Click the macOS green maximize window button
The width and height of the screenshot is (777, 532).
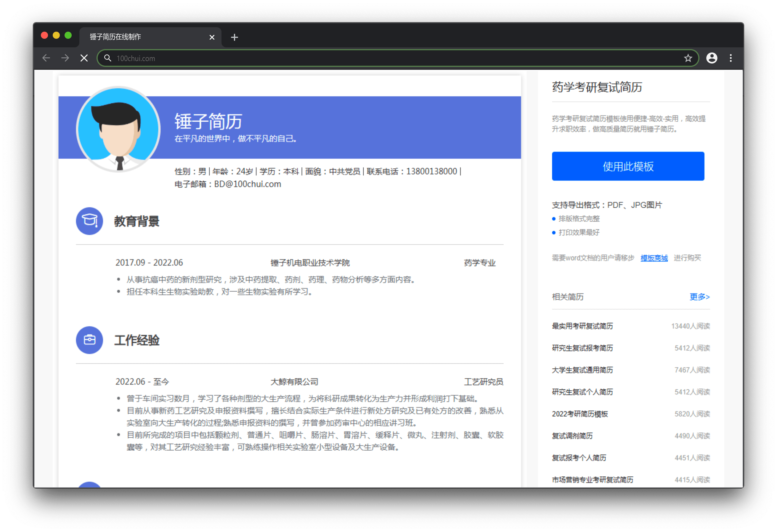68,35
